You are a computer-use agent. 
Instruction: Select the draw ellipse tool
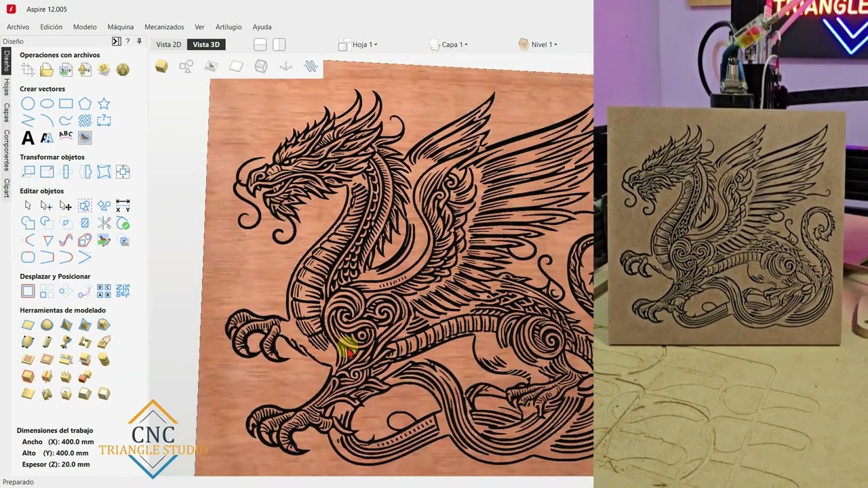pos(47,104)
